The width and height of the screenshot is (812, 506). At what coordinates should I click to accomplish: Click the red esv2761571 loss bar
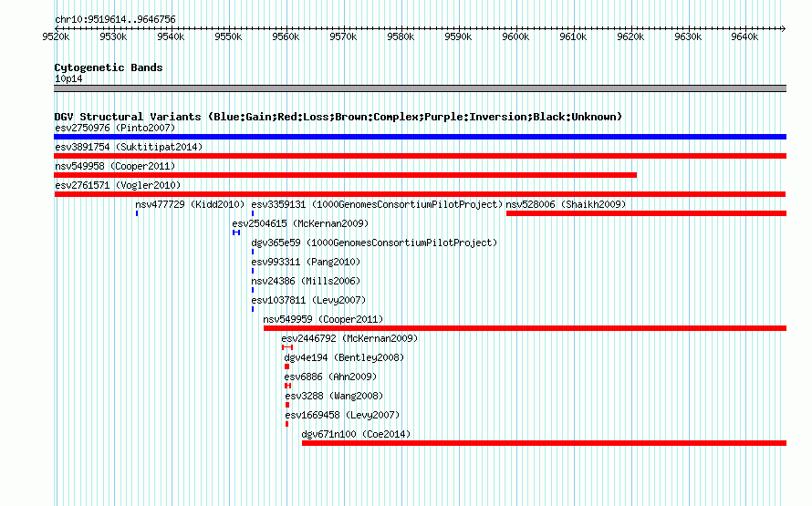click(420, 194)
